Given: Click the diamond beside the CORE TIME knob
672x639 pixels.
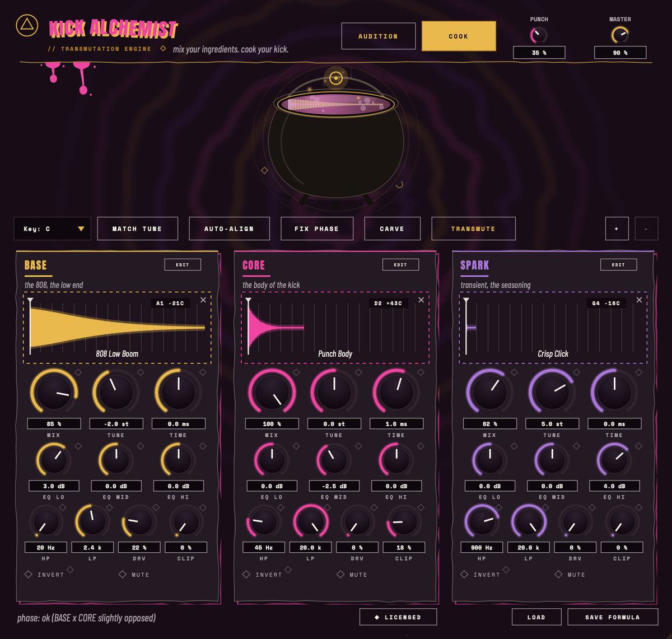Looking at the screenshot, I should [x=421, y=372].
